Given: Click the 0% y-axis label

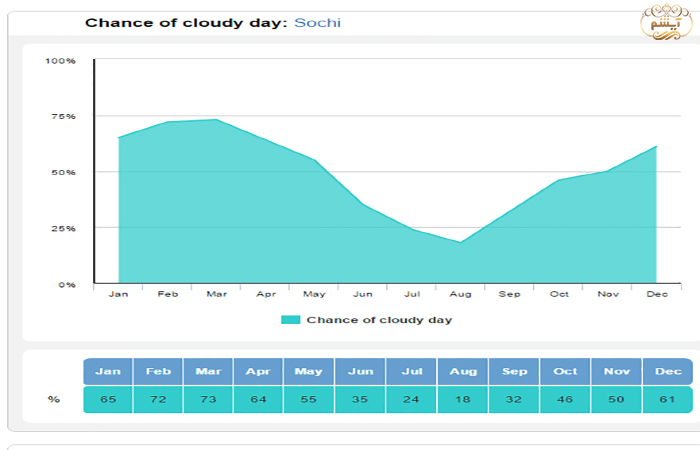Looking at the screenshot, I should tap(67, 285).
